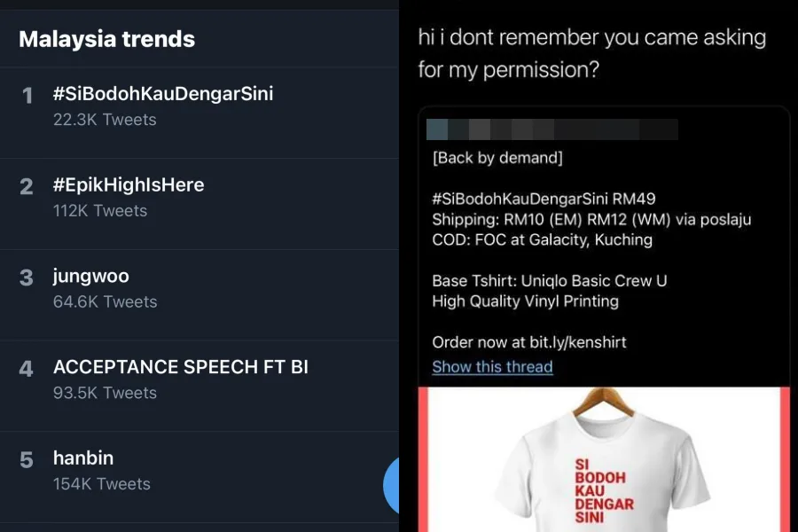Tap the blue compose tweet floating button
Viewport: 798px width, 532px height.
click(x=392, y=485)
